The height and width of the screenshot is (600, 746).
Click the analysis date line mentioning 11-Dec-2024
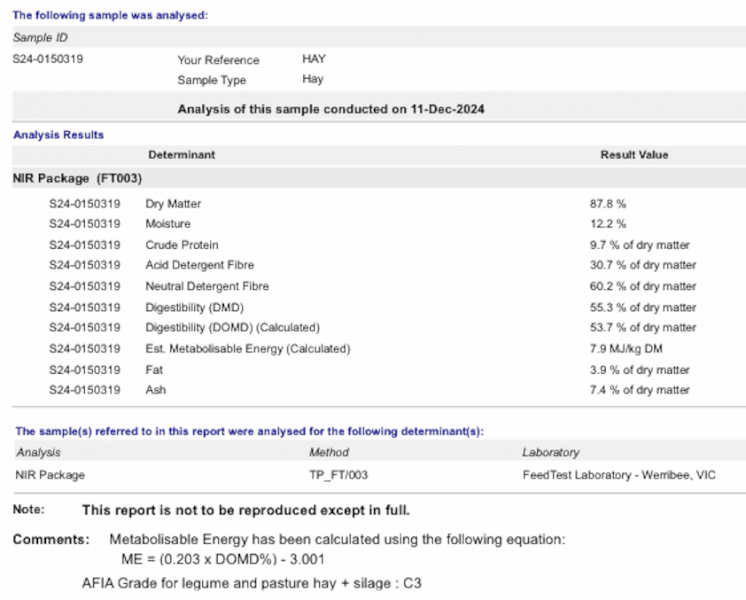pos(331,108)
